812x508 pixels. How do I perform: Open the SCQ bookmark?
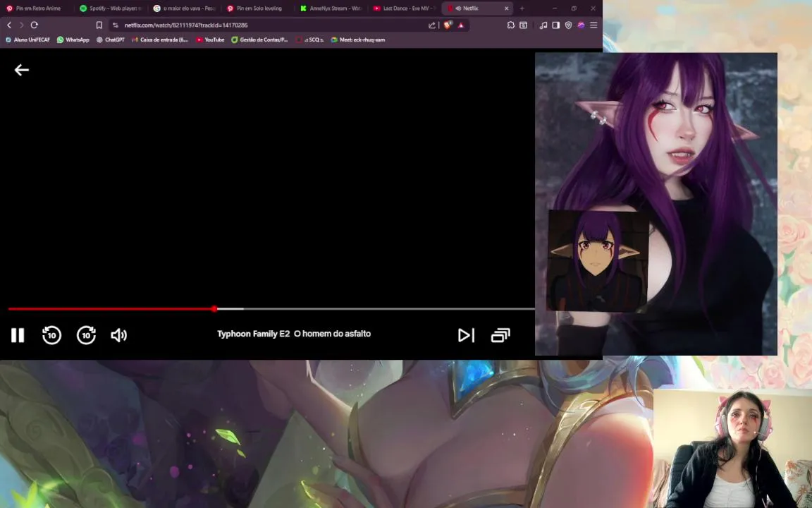(309, 40)
